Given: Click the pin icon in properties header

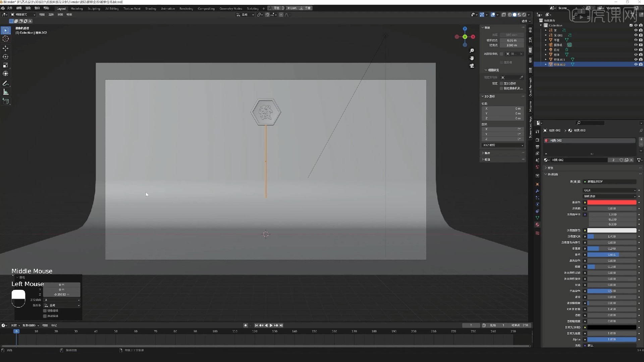Looking at the screenshot, I should tap(641, 130).
